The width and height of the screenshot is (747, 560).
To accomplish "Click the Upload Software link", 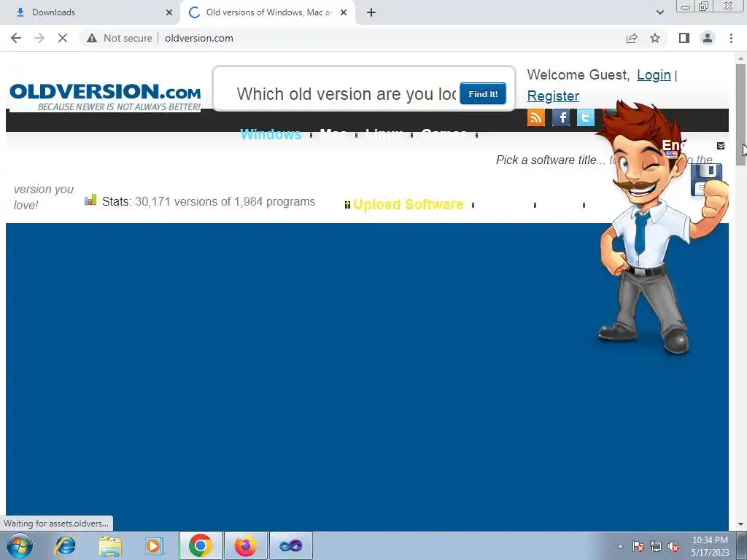I will (409, 204).
